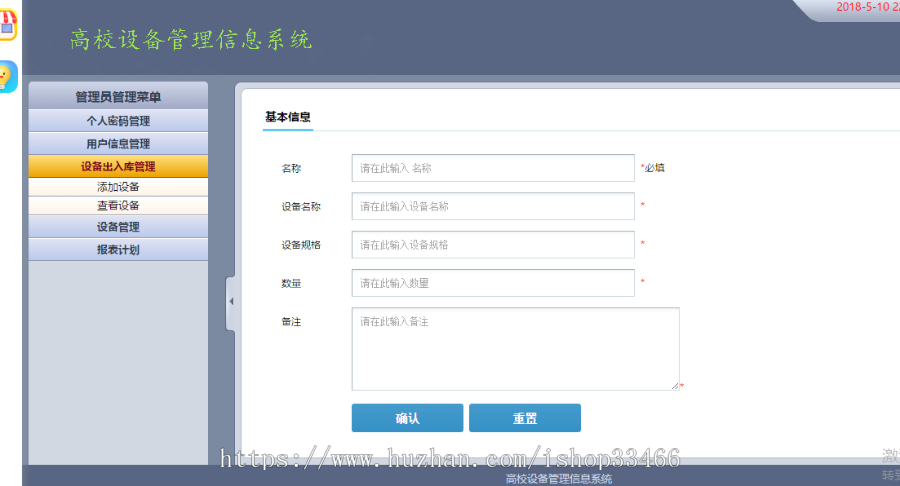The image size is (900, 486).
Task: Focus the 名称 input field
Action: 493,168
